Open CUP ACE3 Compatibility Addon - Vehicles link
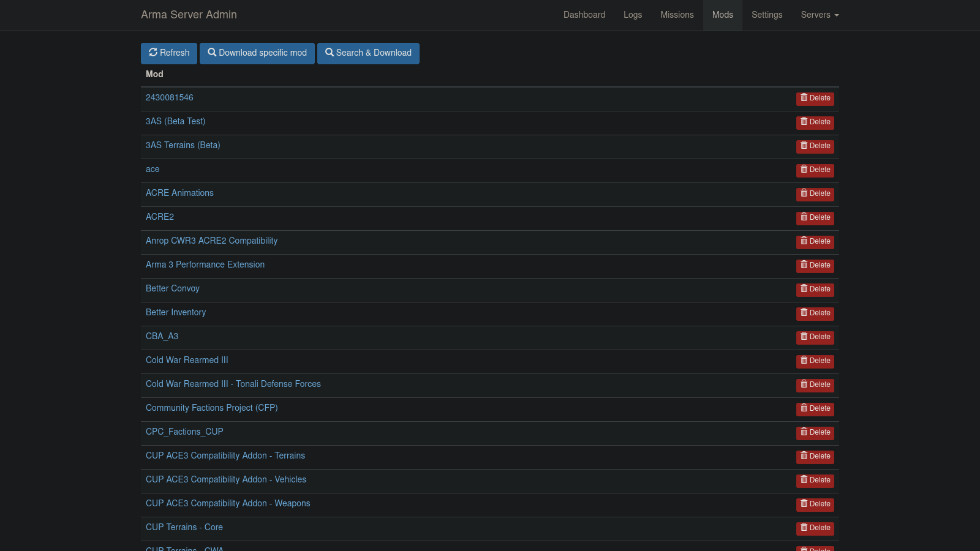 pyautogui.click(x=226, y=479)
